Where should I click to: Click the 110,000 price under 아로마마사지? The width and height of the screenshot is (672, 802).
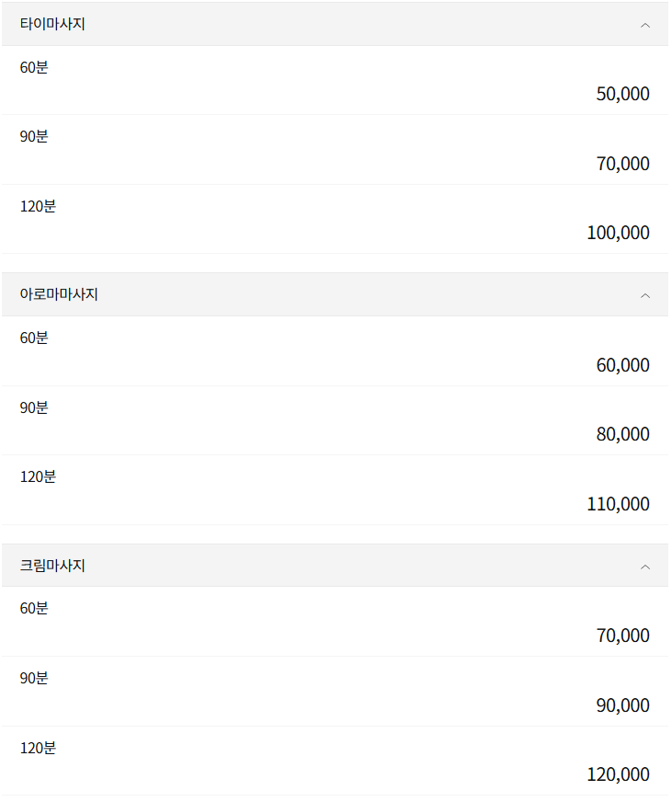[617, 503]
